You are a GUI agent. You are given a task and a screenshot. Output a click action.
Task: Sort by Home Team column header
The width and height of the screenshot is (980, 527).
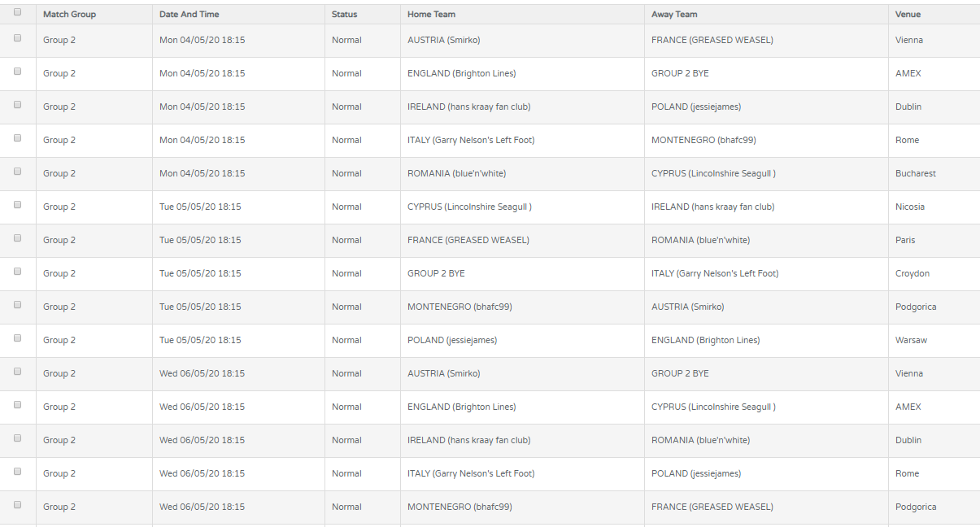coord(431,14)
